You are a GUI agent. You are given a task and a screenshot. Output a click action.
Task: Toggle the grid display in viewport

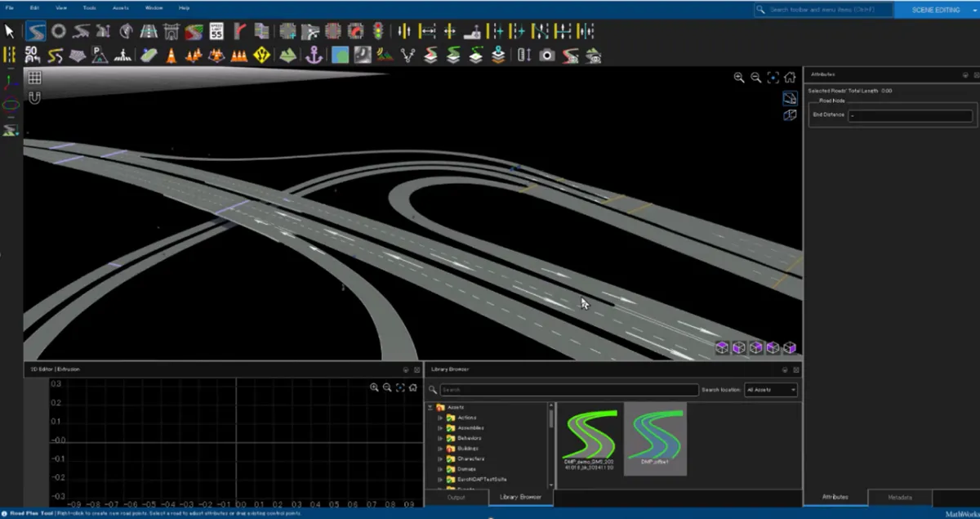(34, 78)
